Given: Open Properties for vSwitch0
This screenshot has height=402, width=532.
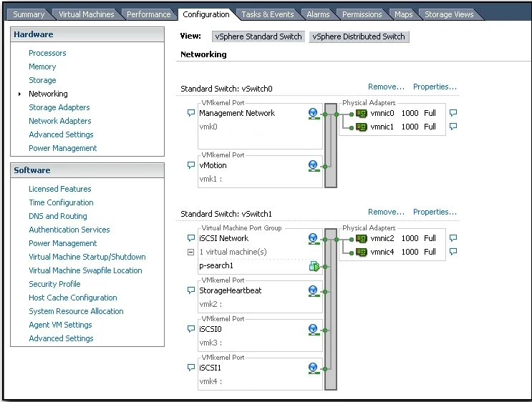Looking at the screenshot, I should [435, 87].
